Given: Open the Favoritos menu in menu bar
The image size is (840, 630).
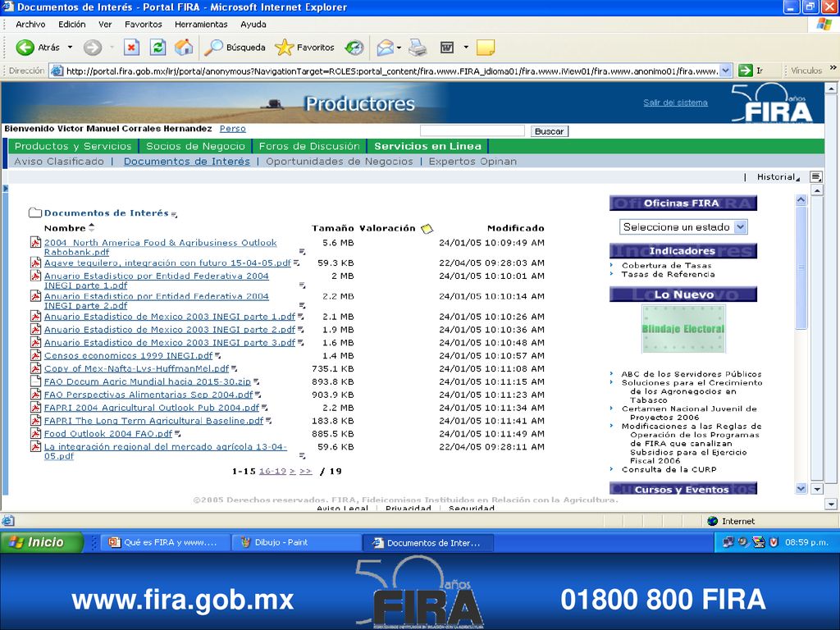Looking at the screenshot, I should [143, 25].
